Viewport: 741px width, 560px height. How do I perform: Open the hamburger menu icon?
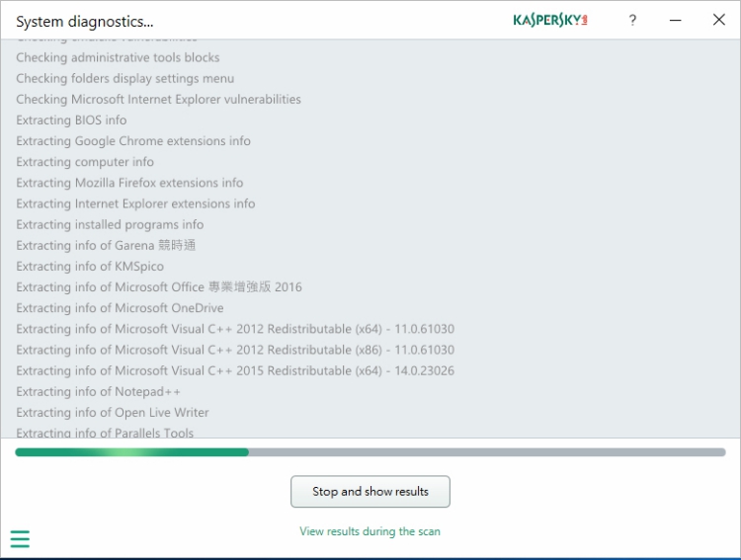point(20,538)
